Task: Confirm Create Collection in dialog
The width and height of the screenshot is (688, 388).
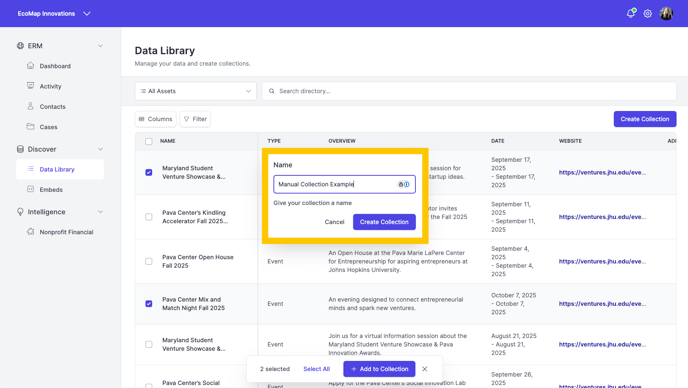Action: coord(384,222)
